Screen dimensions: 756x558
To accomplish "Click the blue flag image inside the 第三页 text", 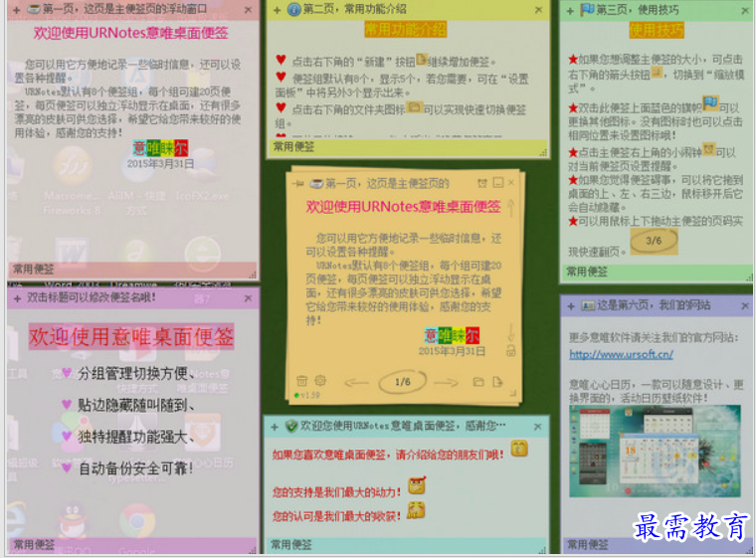I will (x=710, y=102).
